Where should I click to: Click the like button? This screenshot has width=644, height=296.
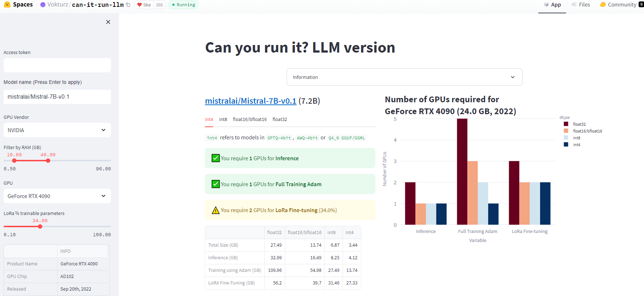pyautogui.click(x=144, y=5)
